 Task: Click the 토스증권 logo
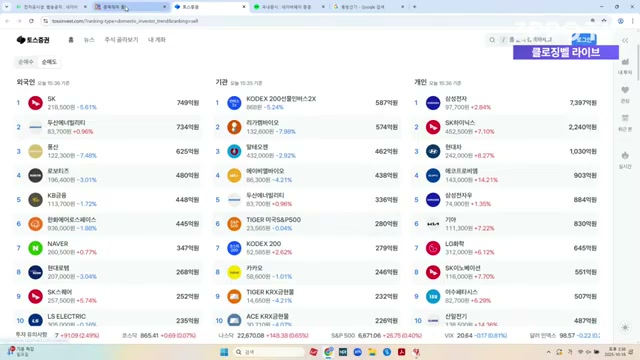33,40
